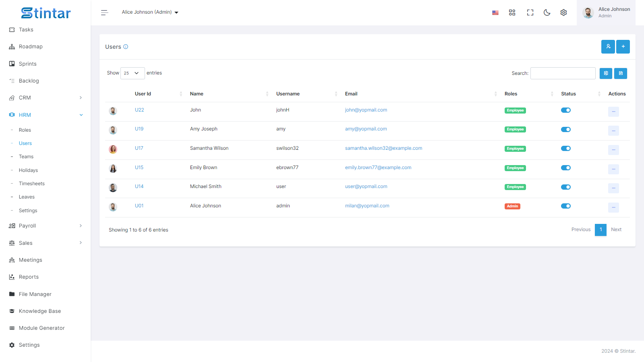Click the Users info circle icon

pyautogui.click(x=126, y=47)
